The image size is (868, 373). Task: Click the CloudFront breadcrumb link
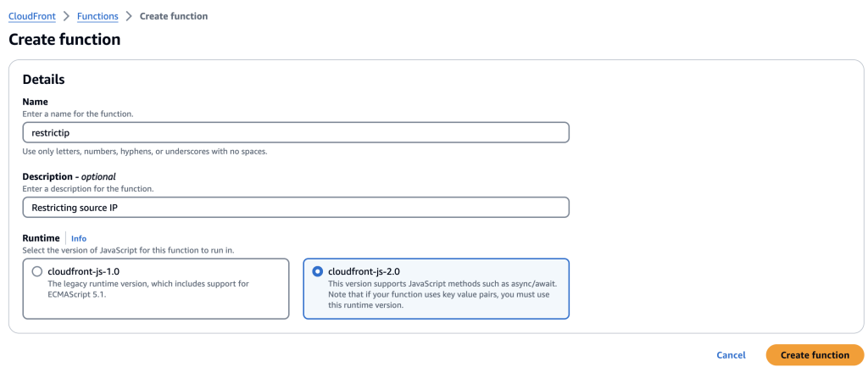click(31, 16)
